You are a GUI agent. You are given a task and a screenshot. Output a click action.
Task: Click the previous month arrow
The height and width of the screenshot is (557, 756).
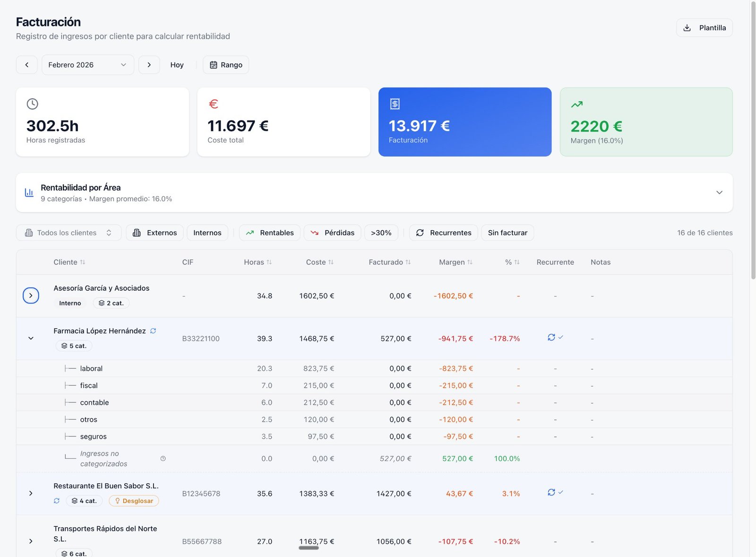[x=27, y=65]
